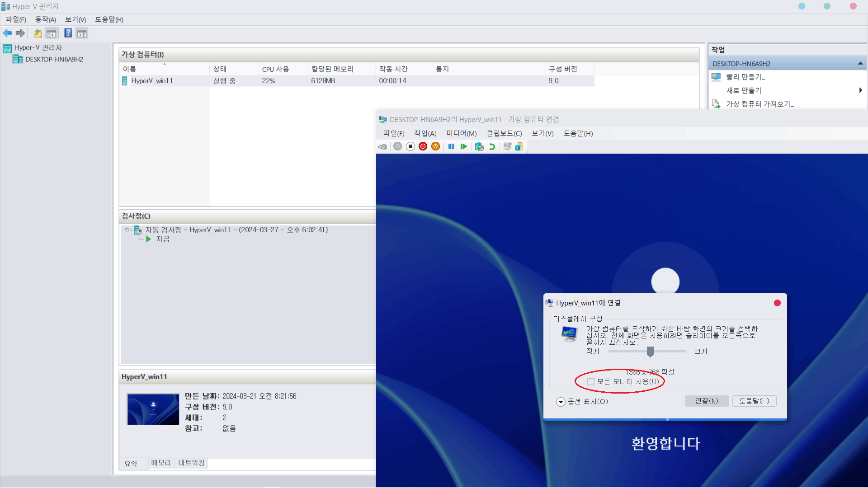Viewport: 868px width, 488px height.
Task: Click the 연결(N) button
Action: (706, 401)
